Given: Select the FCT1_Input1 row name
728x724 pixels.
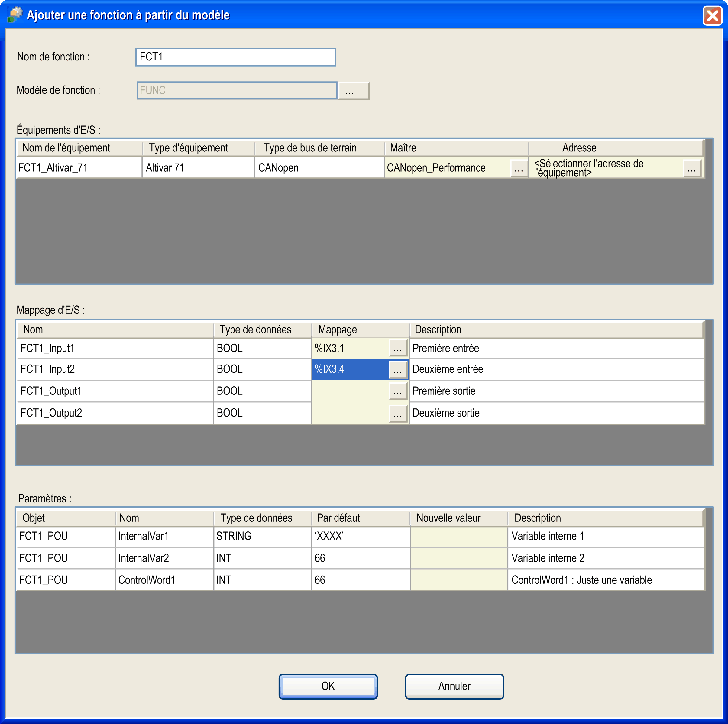Looking at the screenshot, I should click(115, 348).
